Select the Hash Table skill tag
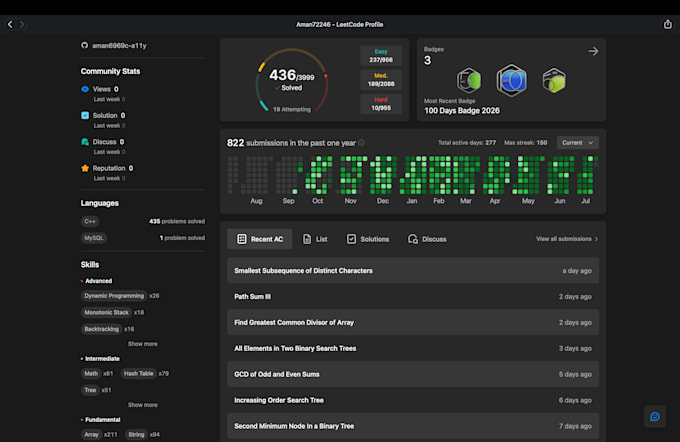This screenshot has width=680, height=442. tap(138, 373)
